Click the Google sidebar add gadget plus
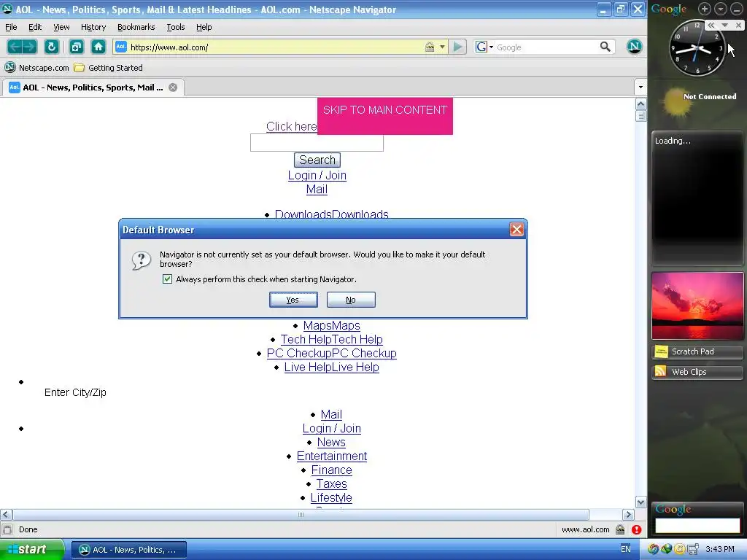 705,9
